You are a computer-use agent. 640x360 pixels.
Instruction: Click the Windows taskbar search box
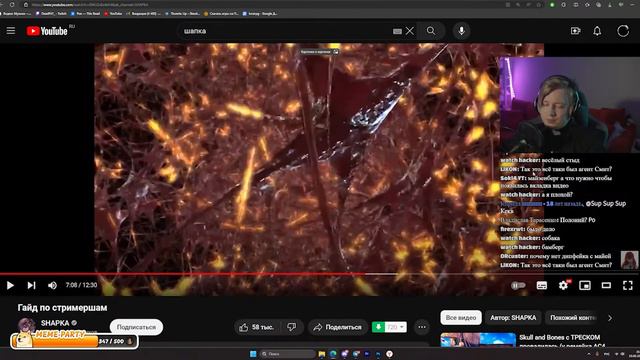click(x=288, y=354)
